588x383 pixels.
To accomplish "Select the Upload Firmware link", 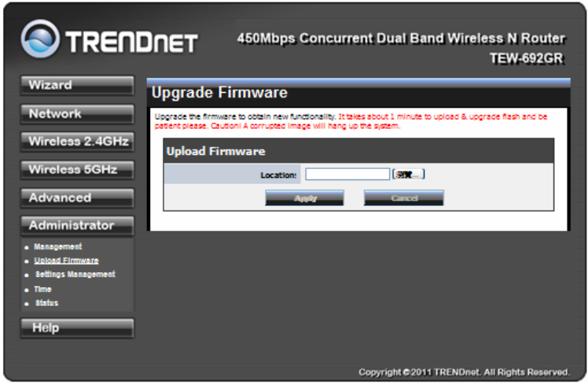I will coord(66,260).
